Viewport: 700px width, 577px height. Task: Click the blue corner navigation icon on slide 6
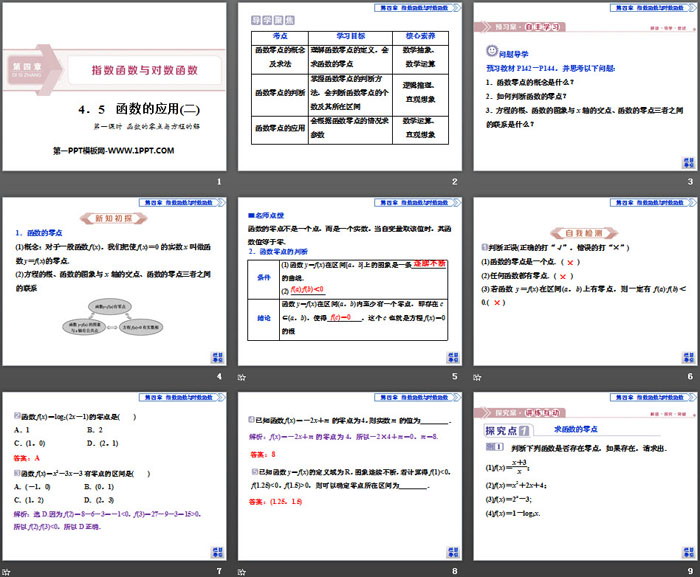pyautogui.click(x=688, y=357)
